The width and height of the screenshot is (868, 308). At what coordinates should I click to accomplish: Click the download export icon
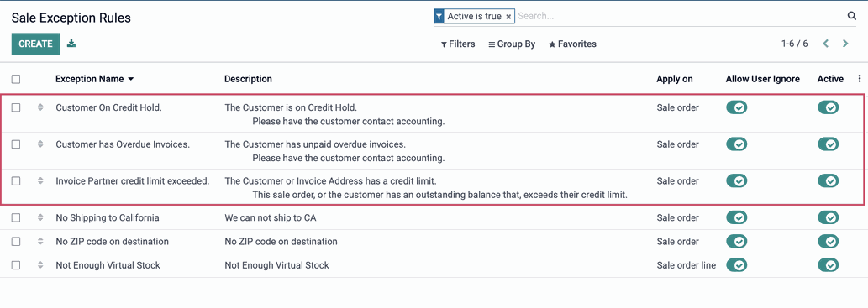71,43
